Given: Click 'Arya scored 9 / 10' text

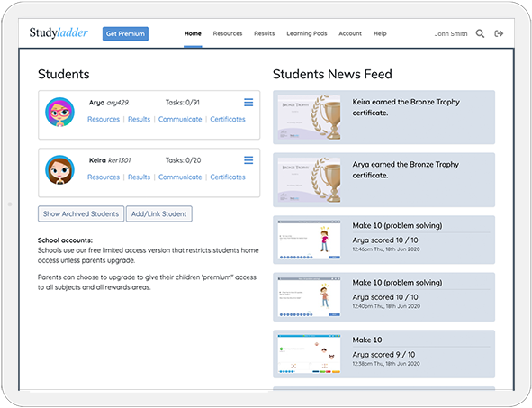Looking at the screenshot, I should 383,354.
